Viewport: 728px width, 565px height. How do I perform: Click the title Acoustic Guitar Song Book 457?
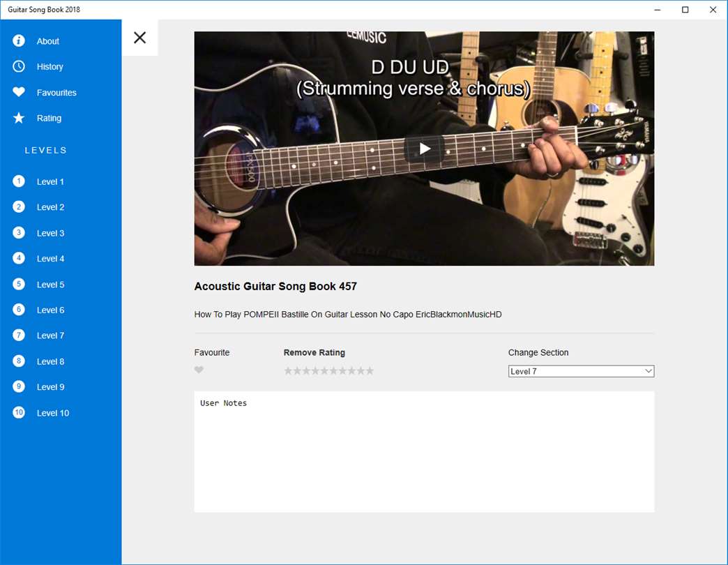click(x=275, y=286)
